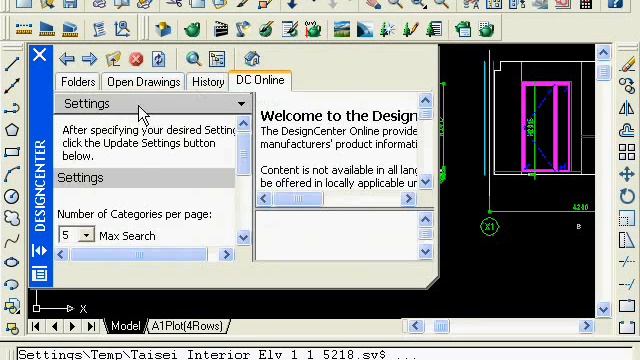Select the Stretch tool
640x360 pixels.
(x=627, y=240)
